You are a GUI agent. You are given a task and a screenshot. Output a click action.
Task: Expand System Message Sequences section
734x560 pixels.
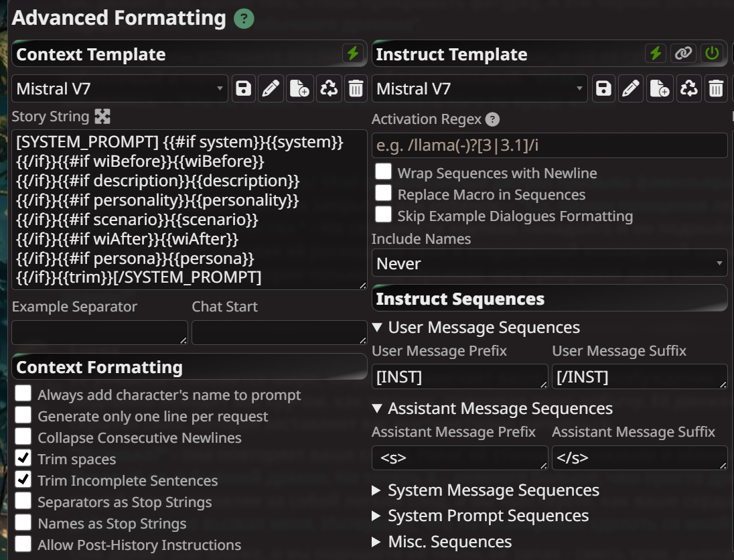[x=486, y=490]
